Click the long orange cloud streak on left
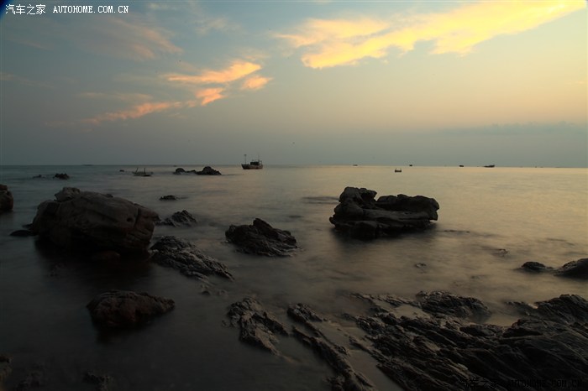 coord(134,111)
